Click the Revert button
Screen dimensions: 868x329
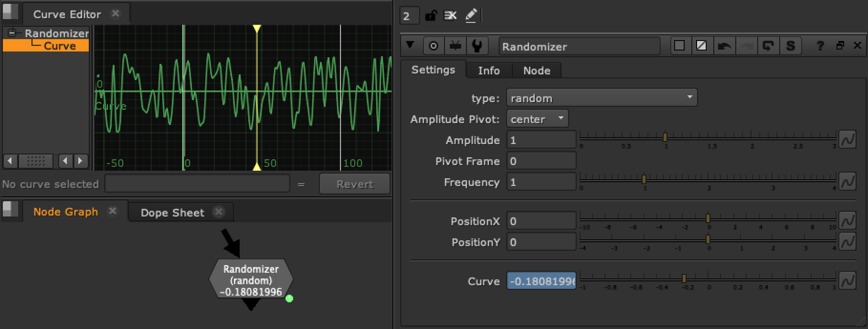[x=354, y=184]
